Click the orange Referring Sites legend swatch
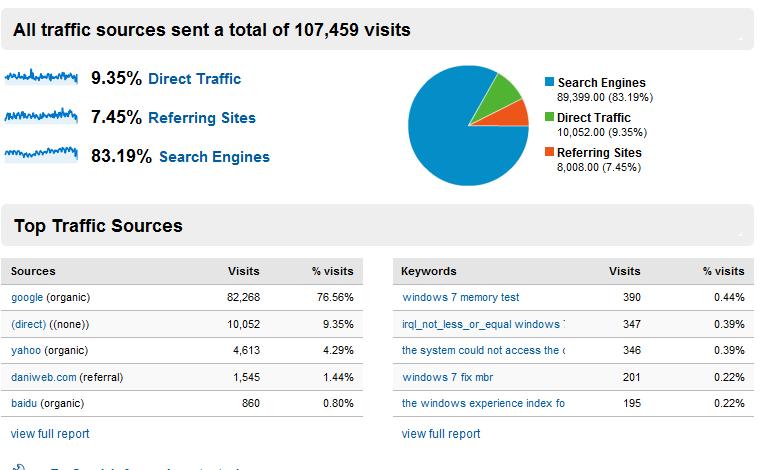The width and height of the screenshot is (764, 470). pos(549,153)
